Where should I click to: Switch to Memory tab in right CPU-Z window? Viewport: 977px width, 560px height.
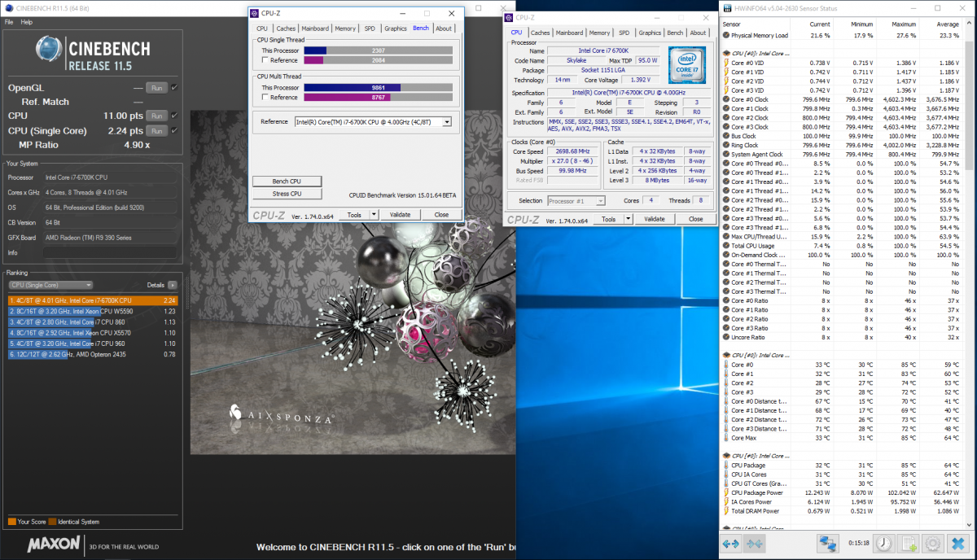[600, 33]
